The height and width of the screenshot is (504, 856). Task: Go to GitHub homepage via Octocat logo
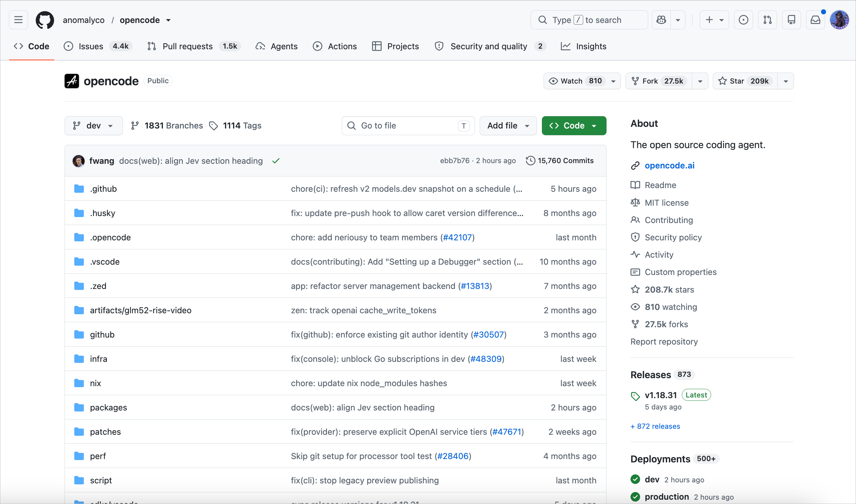[x=45, y=20]
